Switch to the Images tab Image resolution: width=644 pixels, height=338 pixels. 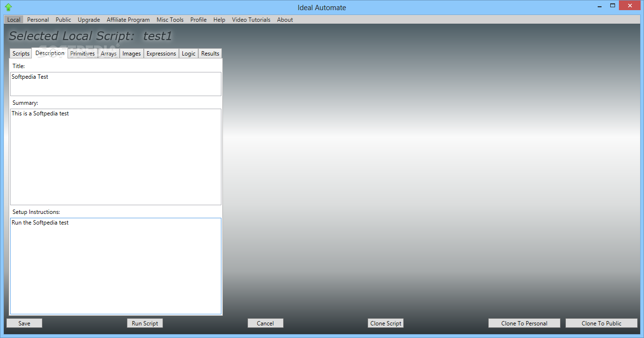[132, 54]
